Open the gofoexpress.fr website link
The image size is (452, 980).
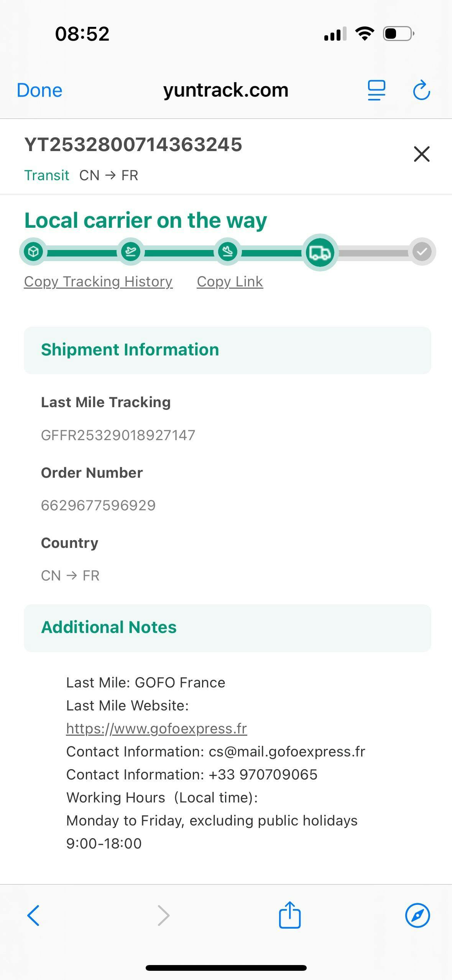click(x=156, y=728)
